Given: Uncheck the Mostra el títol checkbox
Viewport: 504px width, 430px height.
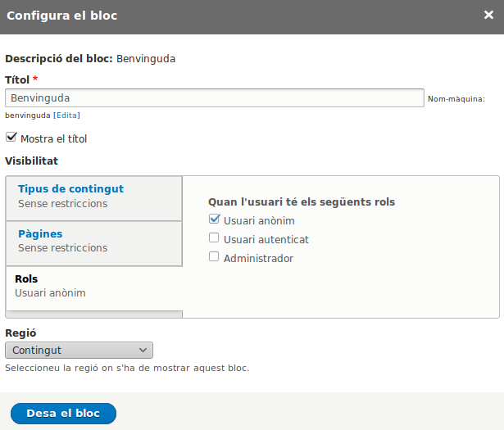Looking at the screenshot, I should tap(11, 138).
